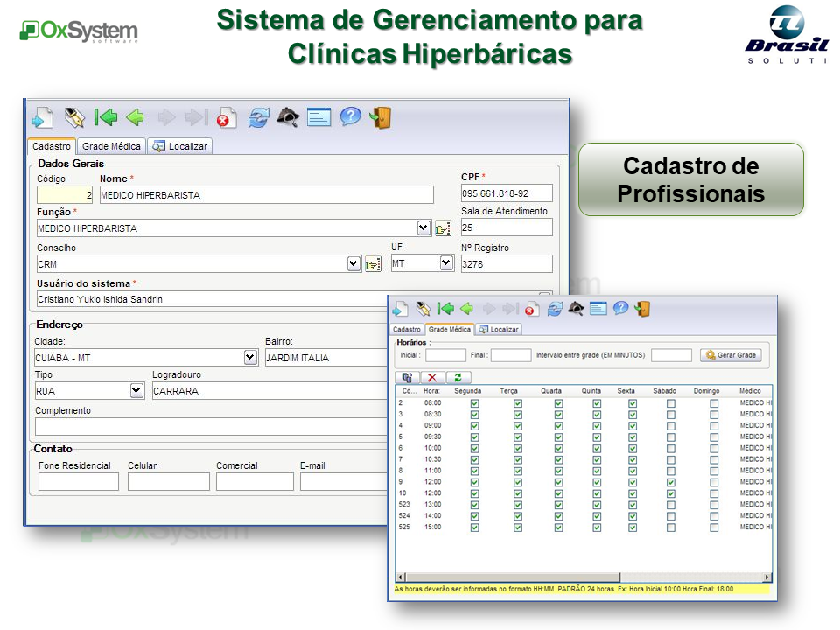Click the edit record pen icon
Screen dimensions: 840x630
(x=76, y=116)
